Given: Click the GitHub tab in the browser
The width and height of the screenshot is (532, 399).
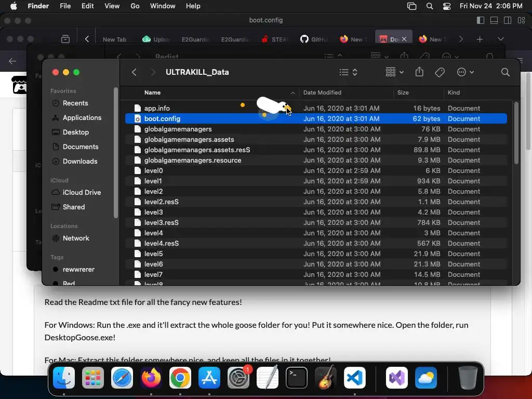Looking at the screenshot, I should pos(314,39).
